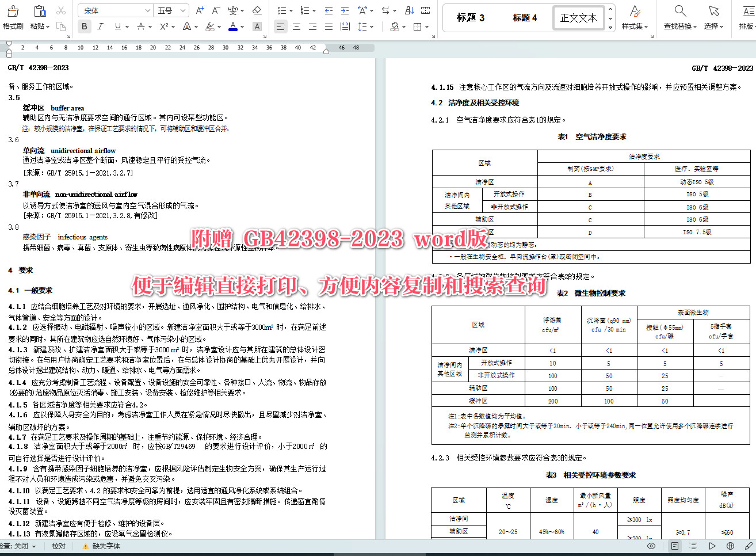The image size is (756, 556).
Task: Toggle Italic formatting button
Action: [x=101, y=26]
